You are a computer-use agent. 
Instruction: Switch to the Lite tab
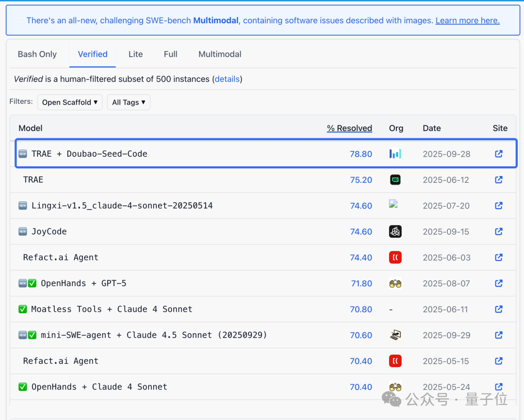(135, 54)
